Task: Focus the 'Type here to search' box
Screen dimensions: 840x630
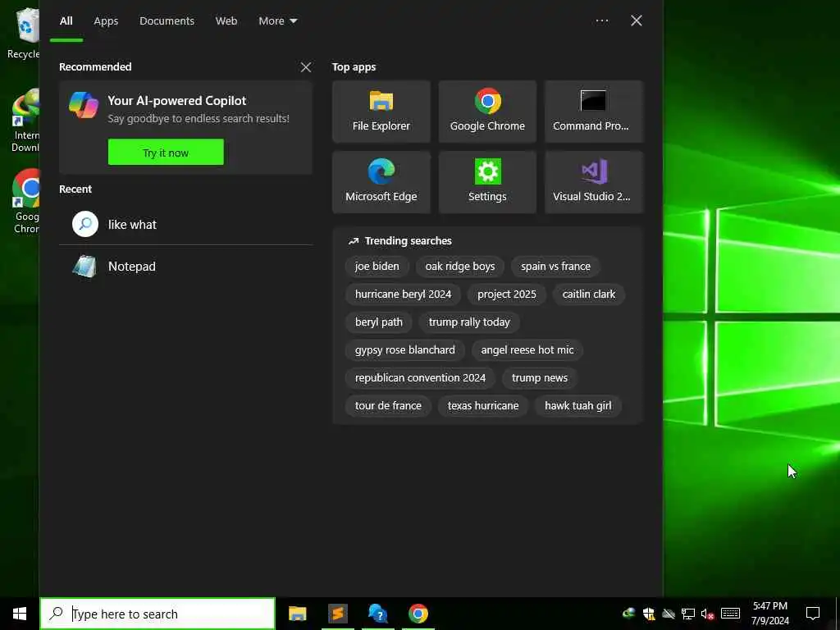Action: click(157, 614)
